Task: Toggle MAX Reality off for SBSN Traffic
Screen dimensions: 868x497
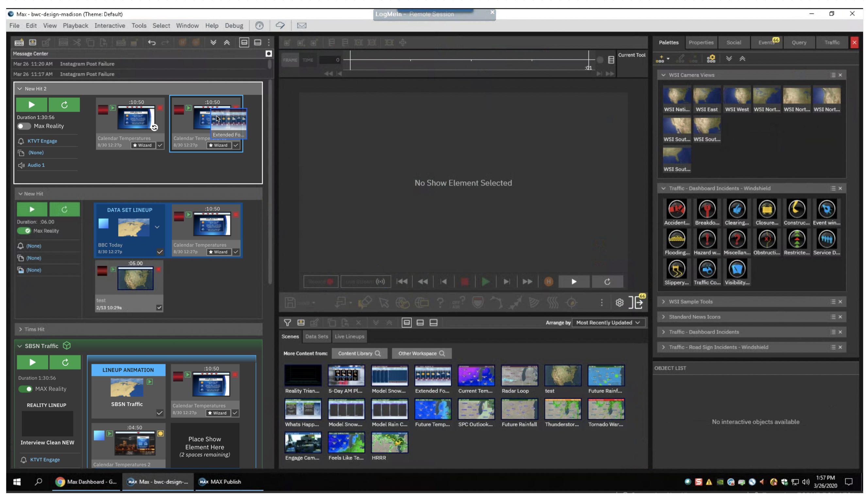Action: tap(25, 389)
